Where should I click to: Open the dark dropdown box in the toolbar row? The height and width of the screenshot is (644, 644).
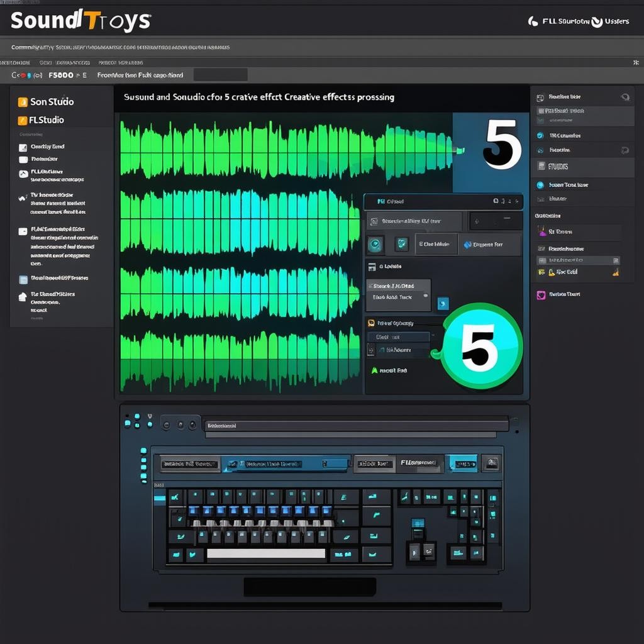220,75
